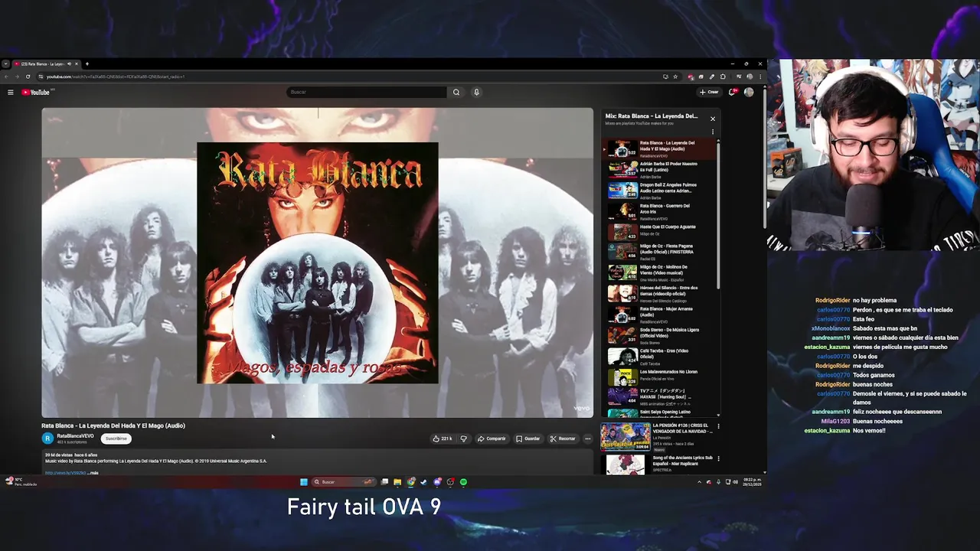Screen dimensions: 980x551
Task: Click the video title text
Action: [x=113, y=425]
